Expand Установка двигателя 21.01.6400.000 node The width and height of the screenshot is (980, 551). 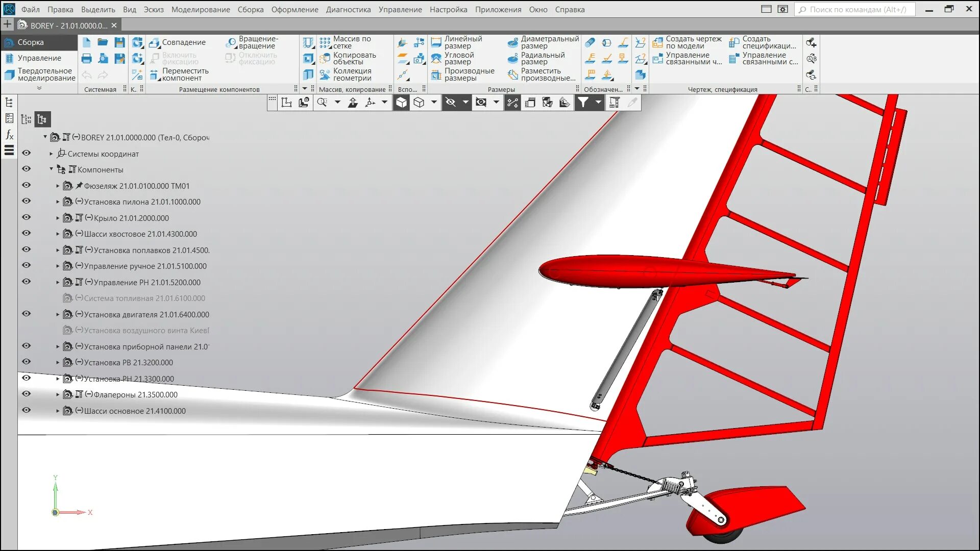tap(58, 314)
